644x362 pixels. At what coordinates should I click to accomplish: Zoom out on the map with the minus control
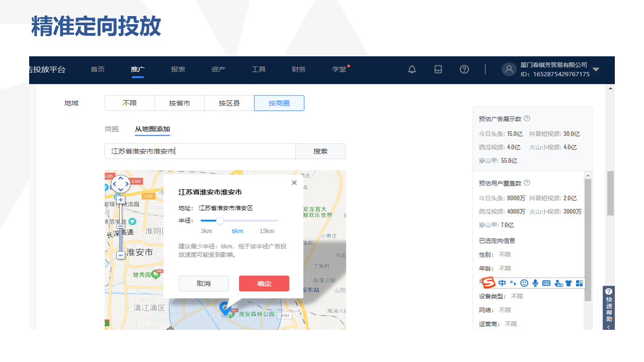(x=121, y=255)
